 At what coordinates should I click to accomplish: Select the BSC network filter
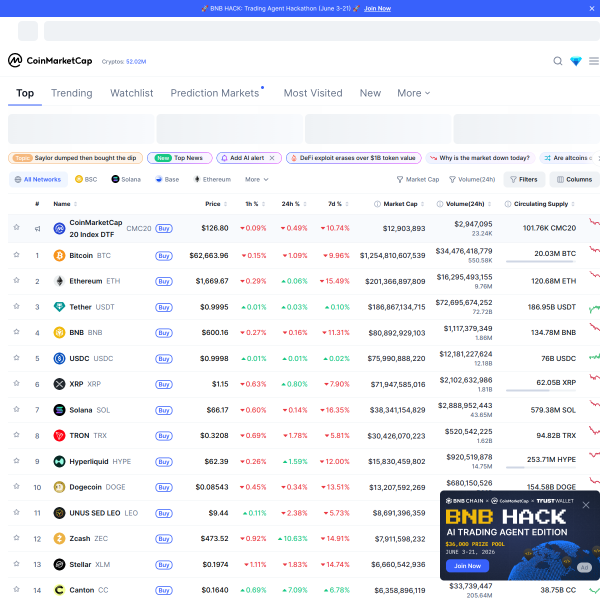click(x=86, y=179)
